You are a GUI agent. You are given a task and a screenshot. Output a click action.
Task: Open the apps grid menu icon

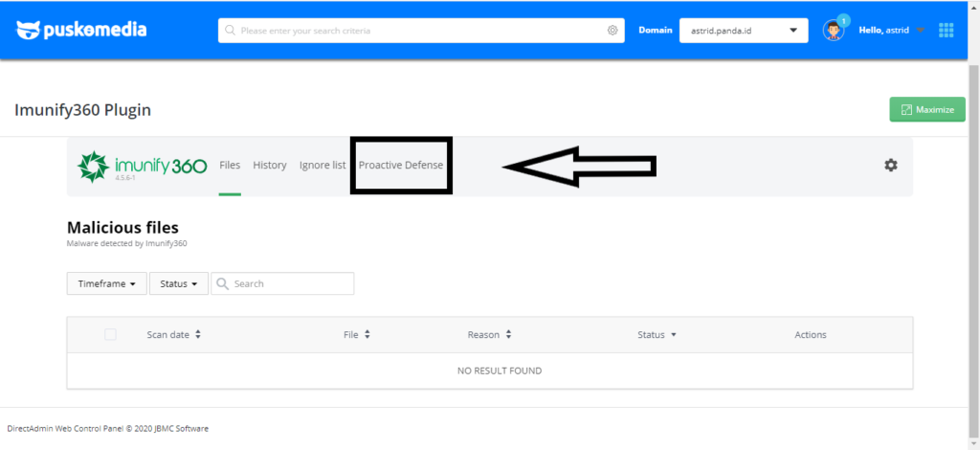click(x=946, y=30)
